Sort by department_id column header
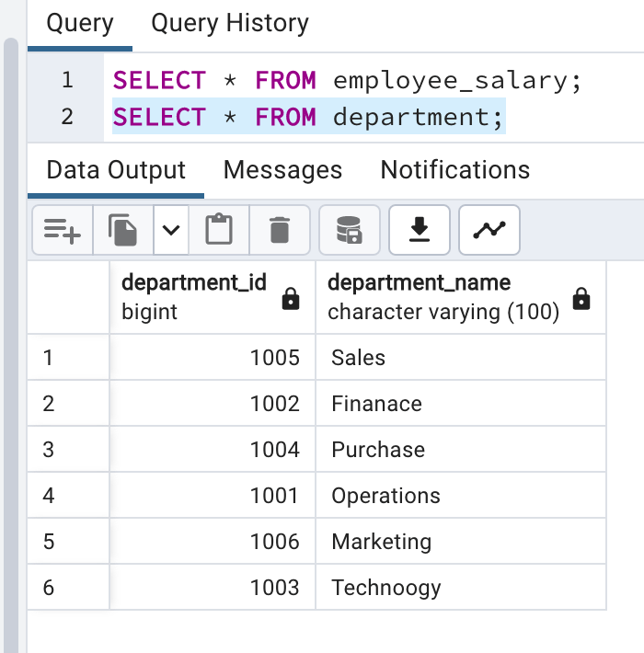The image size is (644, 653). (193, 282)
